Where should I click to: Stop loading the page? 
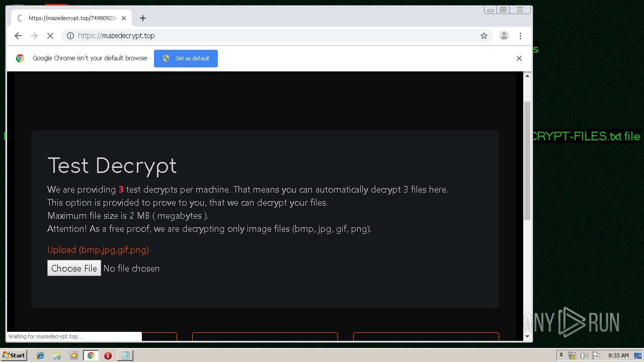click(x=50, y=36)
